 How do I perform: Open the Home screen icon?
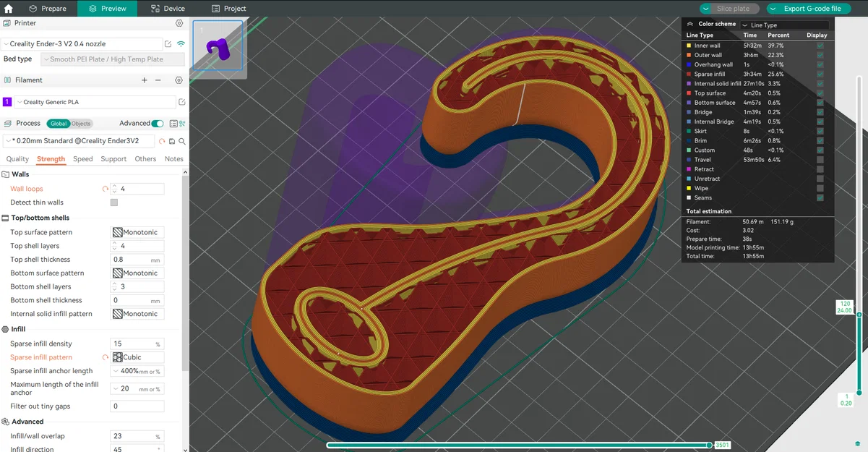9,9
